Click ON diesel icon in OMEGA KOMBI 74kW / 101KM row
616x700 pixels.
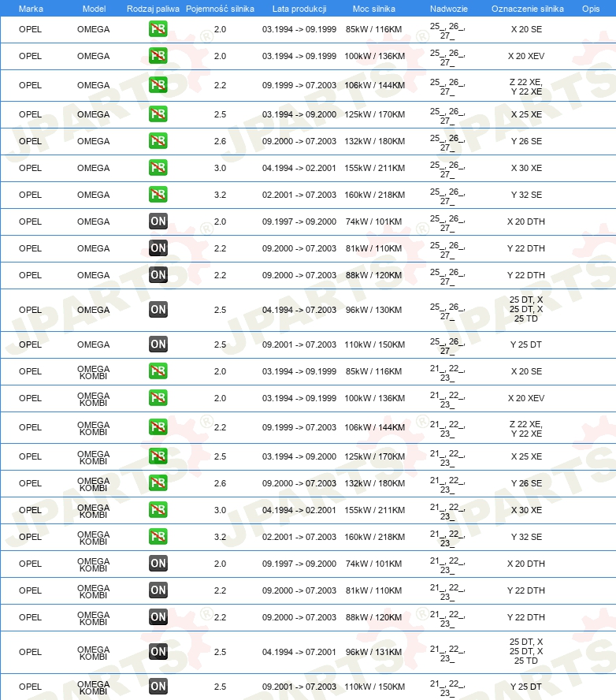(158, 564)
